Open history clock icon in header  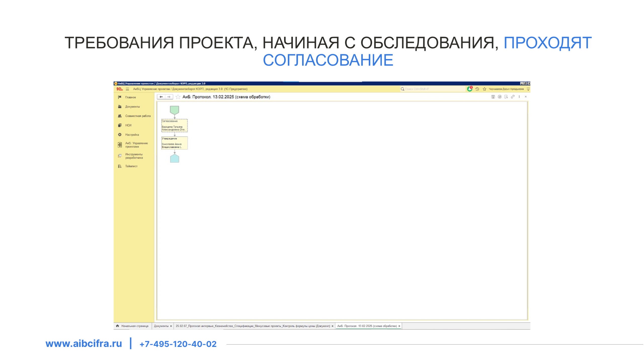(x=477, y=89)
